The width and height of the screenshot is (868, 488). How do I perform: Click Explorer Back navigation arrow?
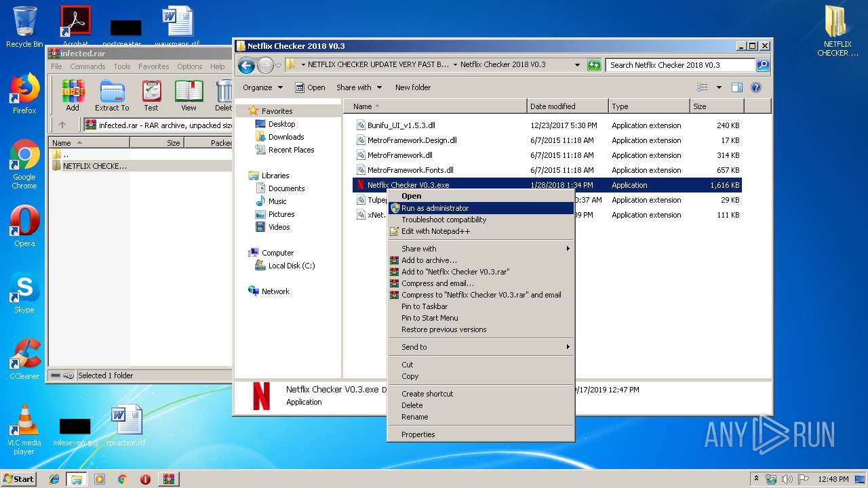[246, 65]
